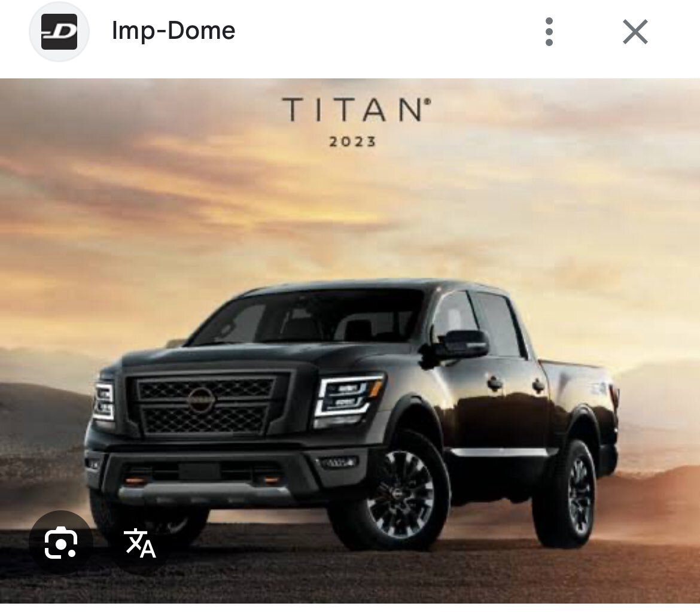The image size is (700, 612).
Task: Open the Titan truck image
Action: tap(350, 341)
